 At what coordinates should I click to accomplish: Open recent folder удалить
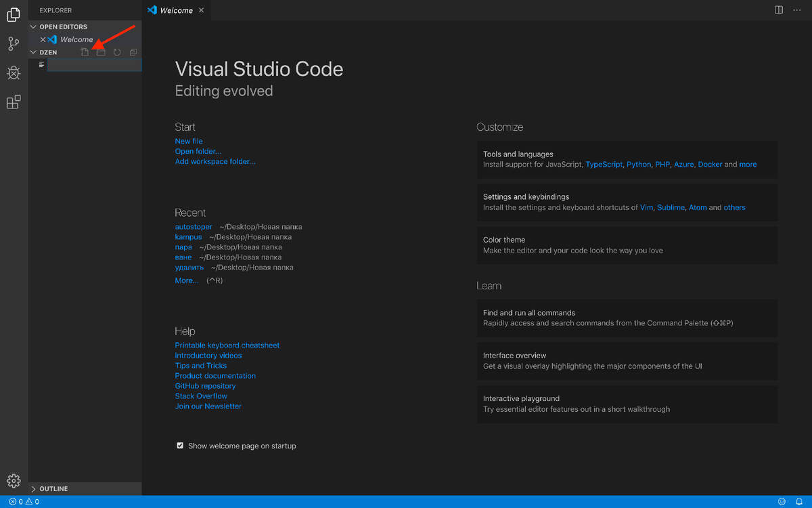pos(189,268)
